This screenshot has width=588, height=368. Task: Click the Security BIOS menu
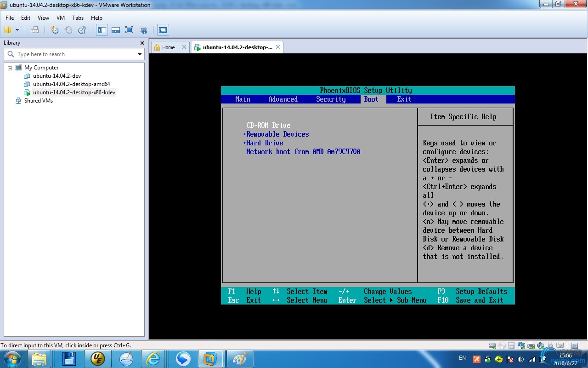331,99
